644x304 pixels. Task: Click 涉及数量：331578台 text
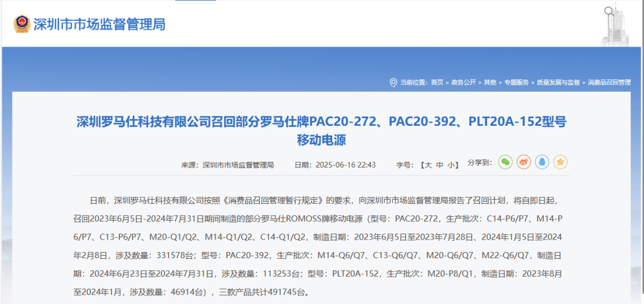[154, 256]
